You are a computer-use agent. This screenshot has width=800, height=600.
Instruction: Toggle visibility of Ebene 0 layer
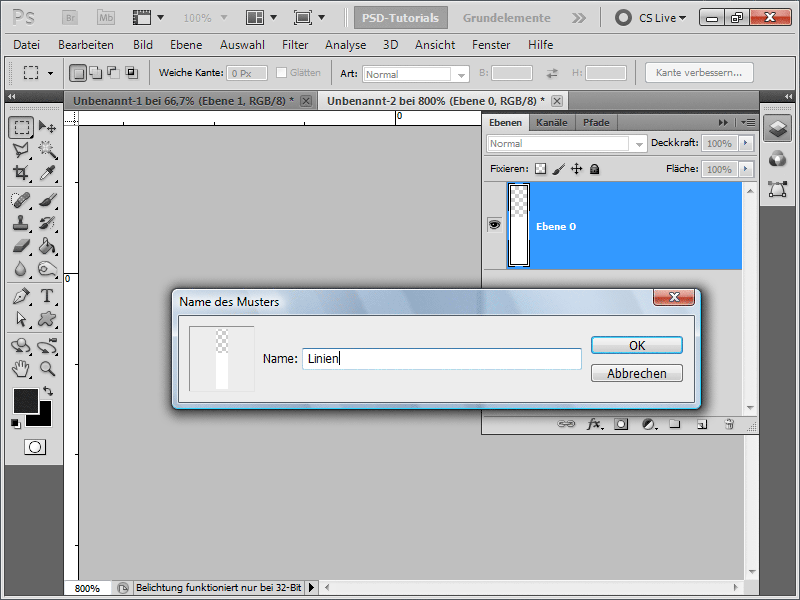click(x=494, y=225)
